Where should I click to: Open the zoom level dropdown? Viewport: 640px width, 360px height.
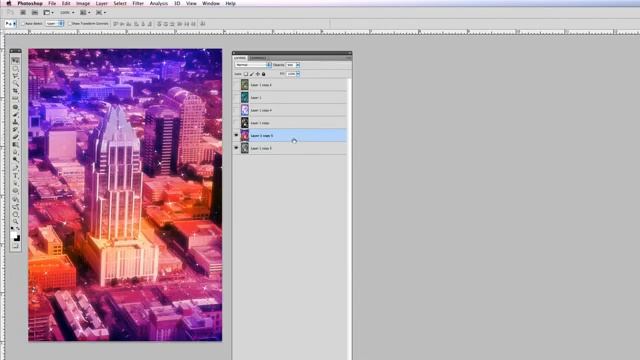[x=67, y=13]
